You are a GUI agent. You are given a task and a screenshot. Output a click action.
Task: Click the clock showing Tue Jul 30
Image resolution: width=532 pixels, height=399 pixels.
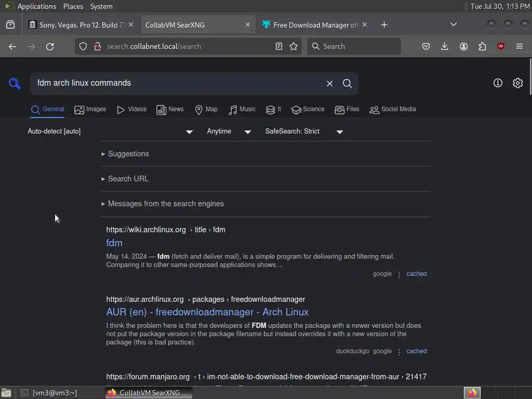(x=500, y=6)
